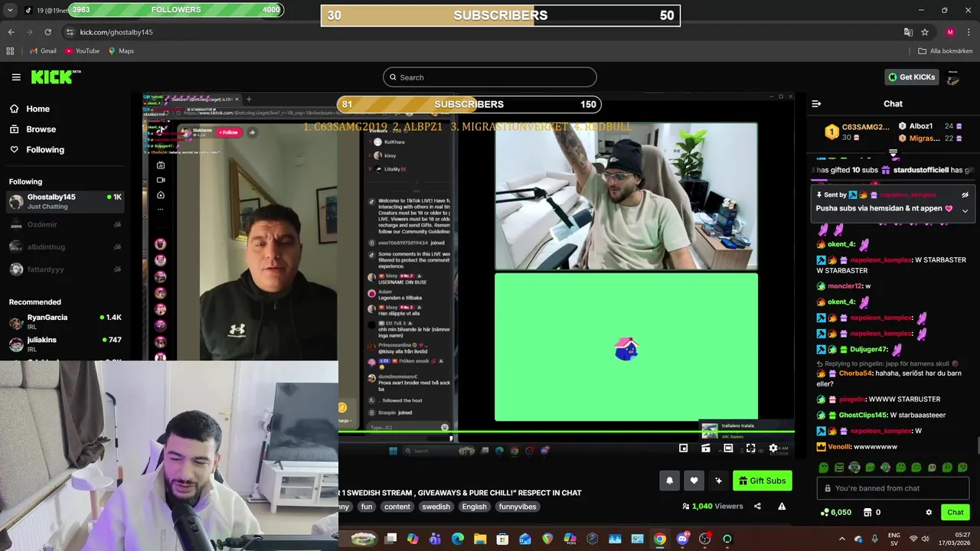Select the fun tag
Viewport: 980px width, 551px height.
tap(367, 507)
